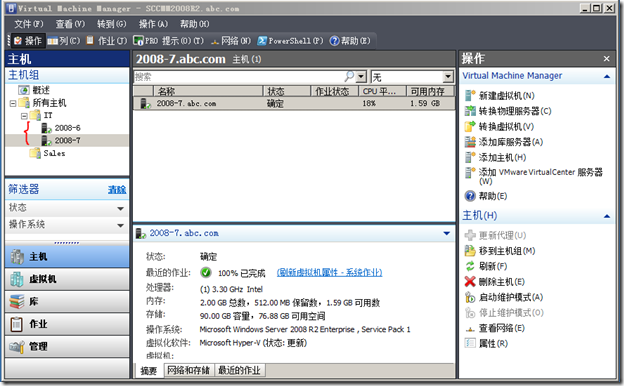Close the 操作 actions pane

click(606, 59)
